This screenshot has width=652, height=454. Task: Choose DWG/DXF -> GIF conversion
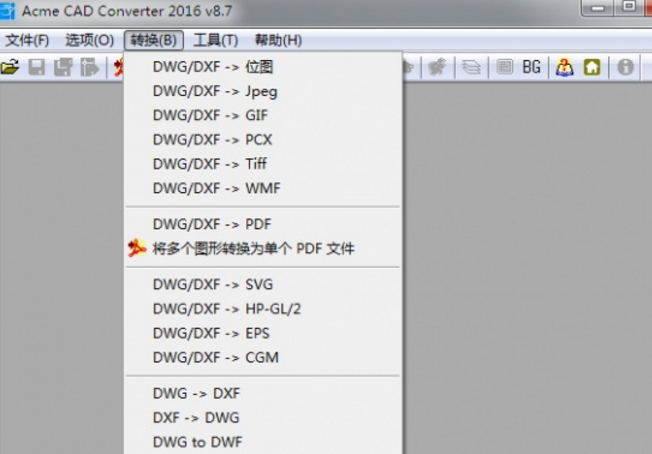263,115
